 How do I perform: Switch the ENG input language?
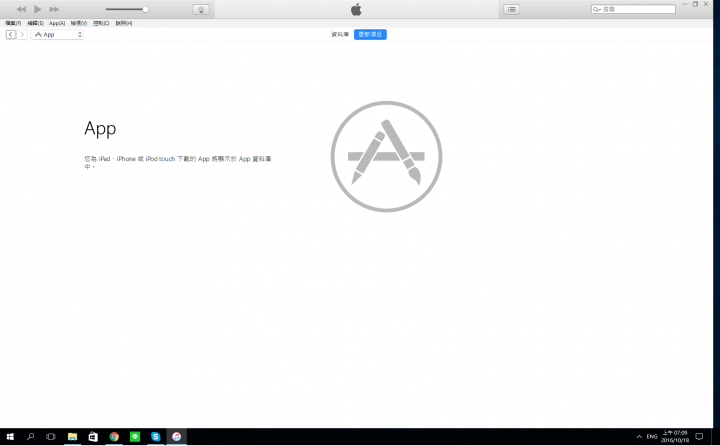pyautogui.click(x=652, y=437)
